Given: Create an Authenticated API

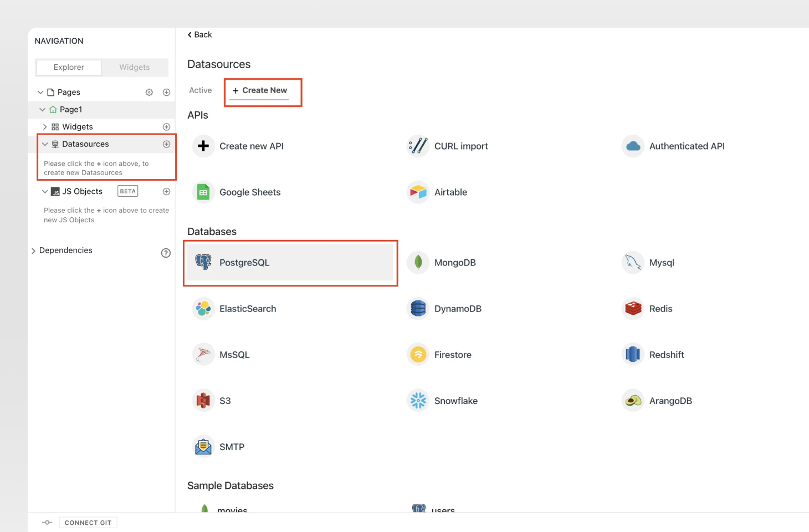Looking at the screenshot, I should (x=687, y=146).
